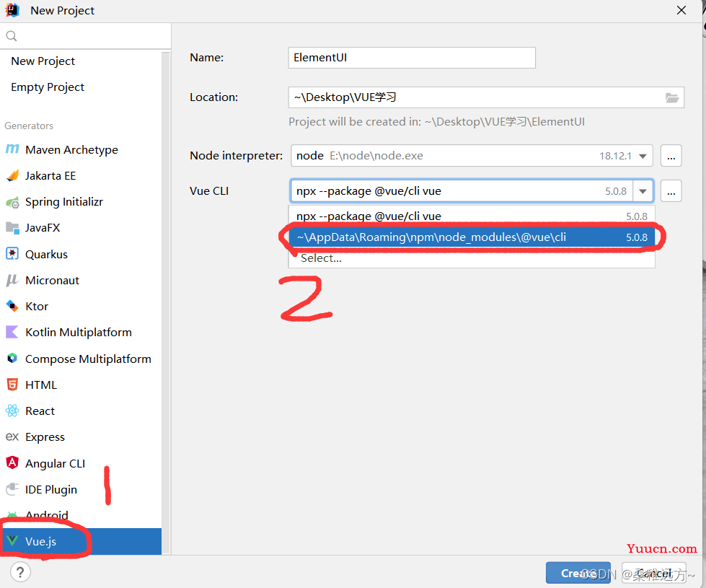Click the Vue.js logo icon
This screenshot has width=706, height=588.
pyautogui.click(x=12, y=540)
